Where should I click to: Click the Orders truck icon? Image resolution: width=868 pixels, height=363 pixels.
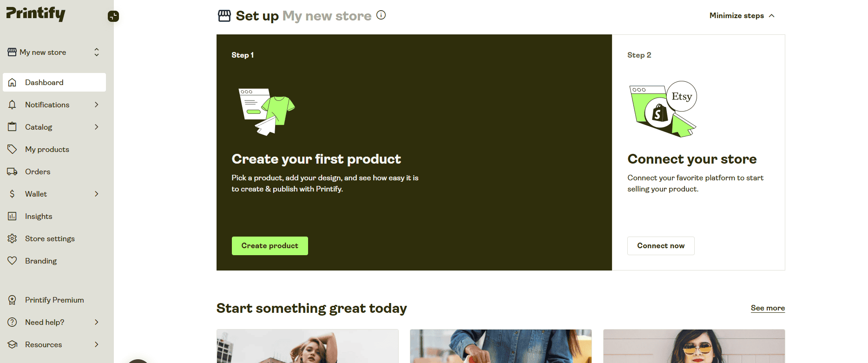[x=13, y=172]
